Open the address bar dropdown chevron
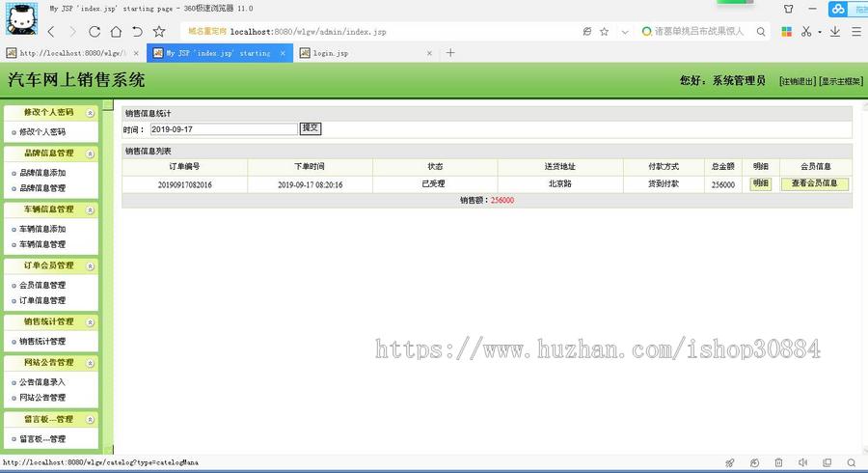The image size is (868, 473). tap(625, 32)
